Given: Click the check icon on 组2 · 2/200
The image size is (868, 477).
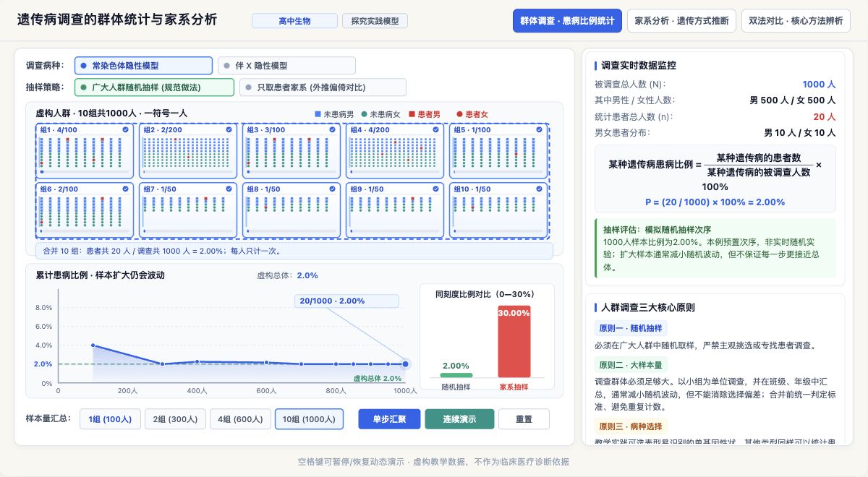Looking at the screenshot, I should click(229, 129).
